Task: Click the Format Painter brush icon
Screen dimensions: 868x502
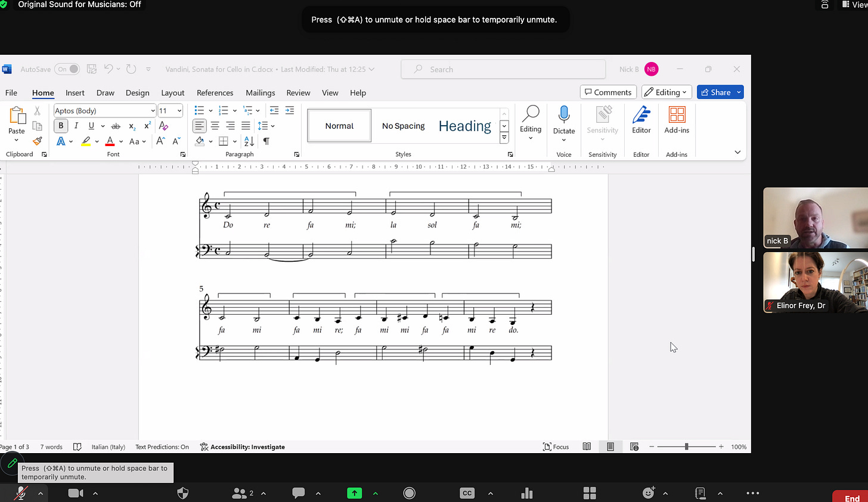Action: click(x=37, y=141)
